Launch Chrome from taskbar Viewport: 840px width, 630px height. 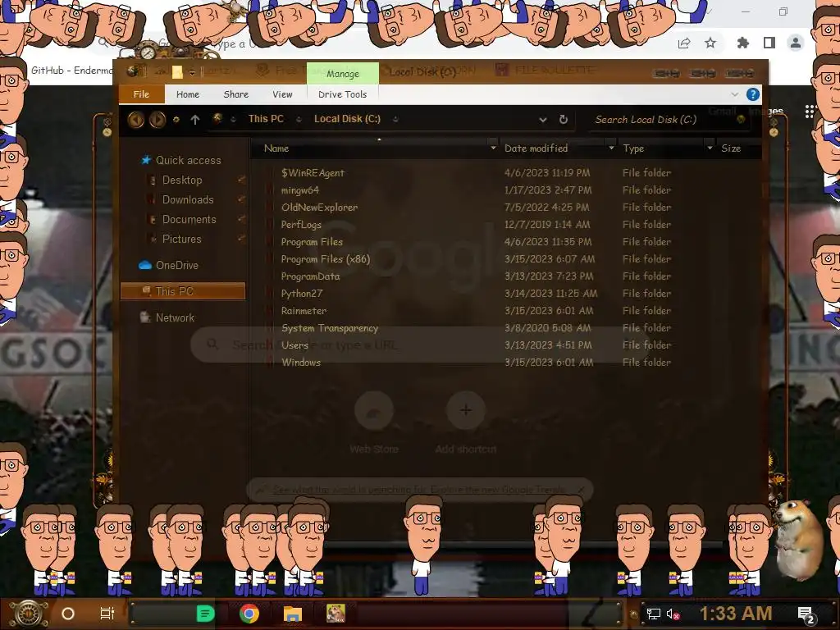[249, 614]
